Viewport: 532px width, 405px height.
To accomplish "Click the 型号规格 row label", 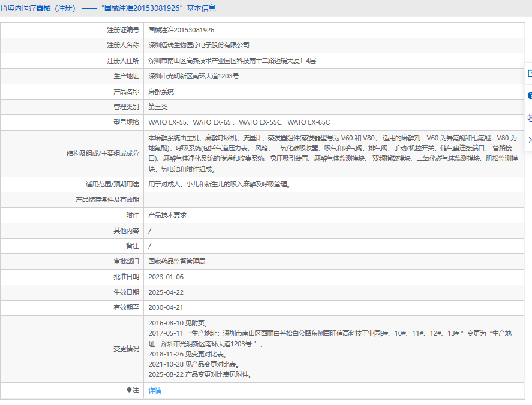I will [126, 122].
